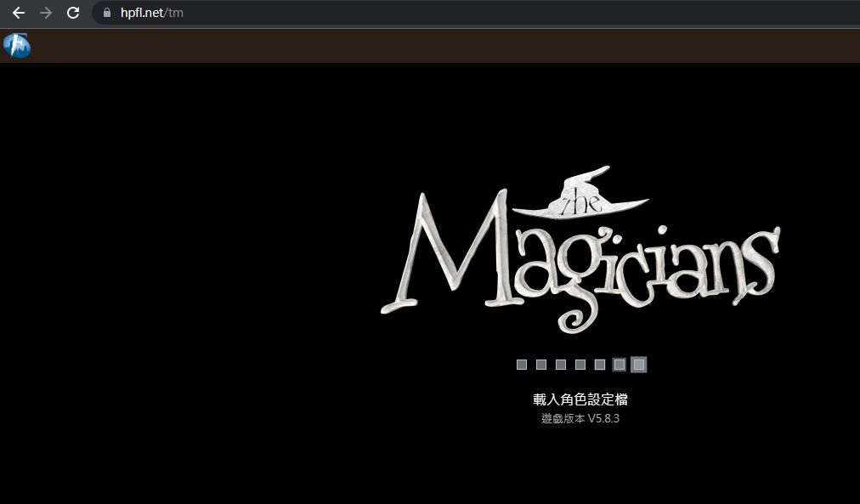Image resolution: width=860 pixels, height=504 pixels.
Task: View site info via the padlock icon
Action: [107, 13]
